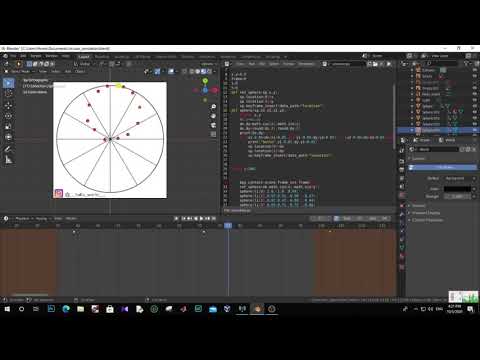This screenshot has width=480, height=360.
Task: Toggle the camera view icon
Action: click(x=213, y=125)
